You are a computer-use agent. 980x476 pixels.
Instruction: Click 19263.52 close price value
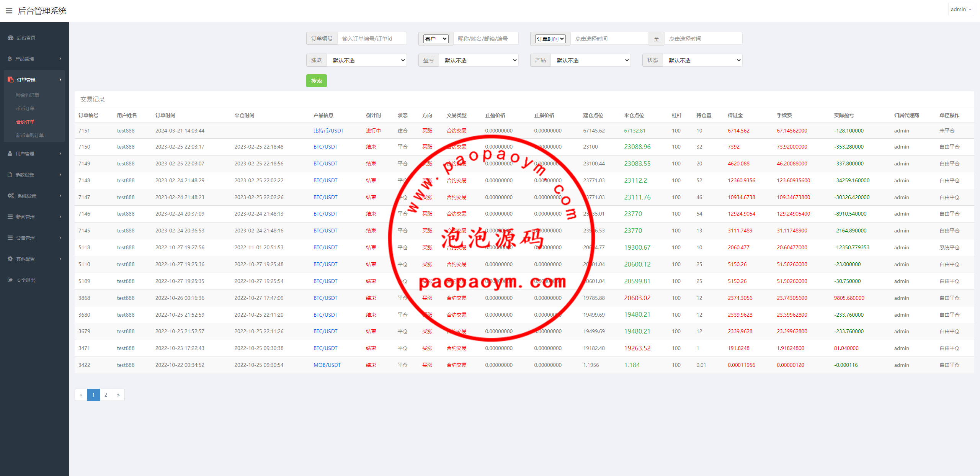coord(637,348)
